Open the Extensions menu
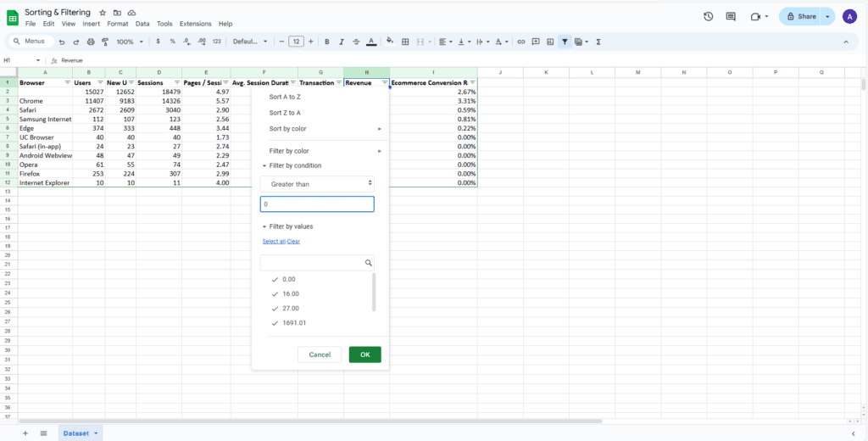 (x=196, y=24)
